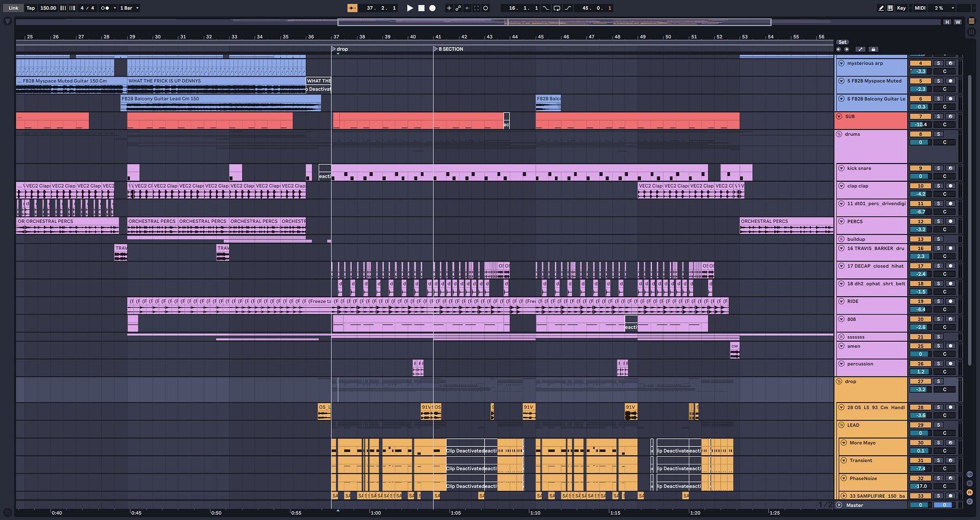Click the Tap tempo button
This screenshot has width=980, height=520.
(x=30, y=8)
